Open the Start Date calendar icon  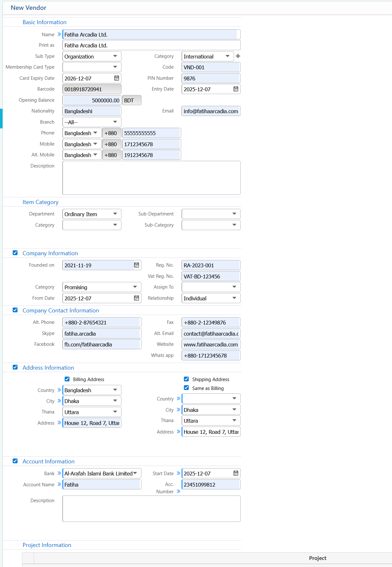[x=236, y=473]
